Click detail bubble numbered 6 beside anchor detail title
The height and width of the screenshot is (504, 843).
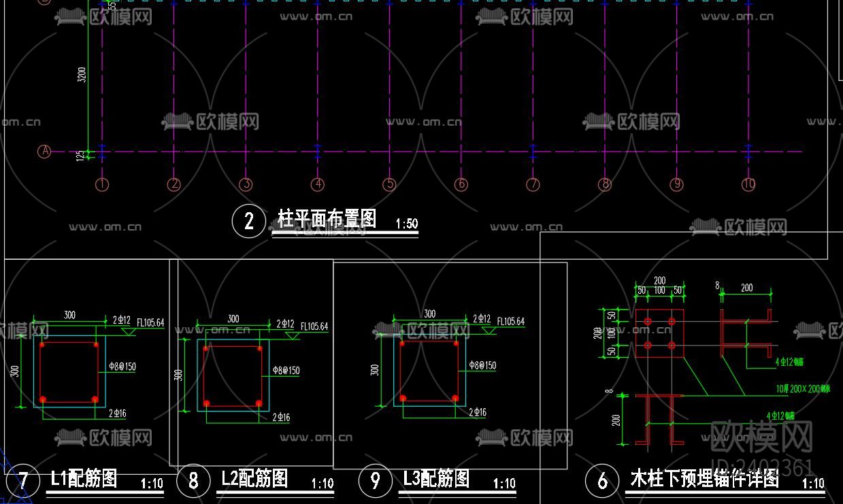(x=603, y=480)
